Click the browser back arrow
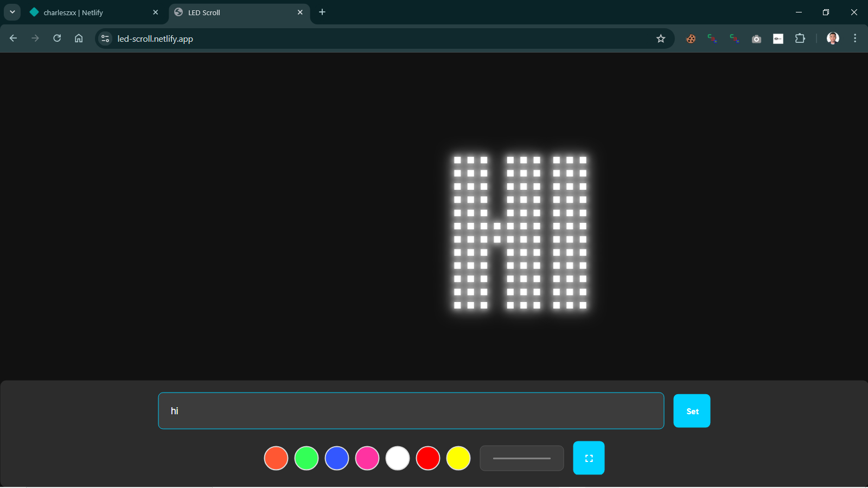Screen dimensions: 868x488 click(x=14, y=38)
